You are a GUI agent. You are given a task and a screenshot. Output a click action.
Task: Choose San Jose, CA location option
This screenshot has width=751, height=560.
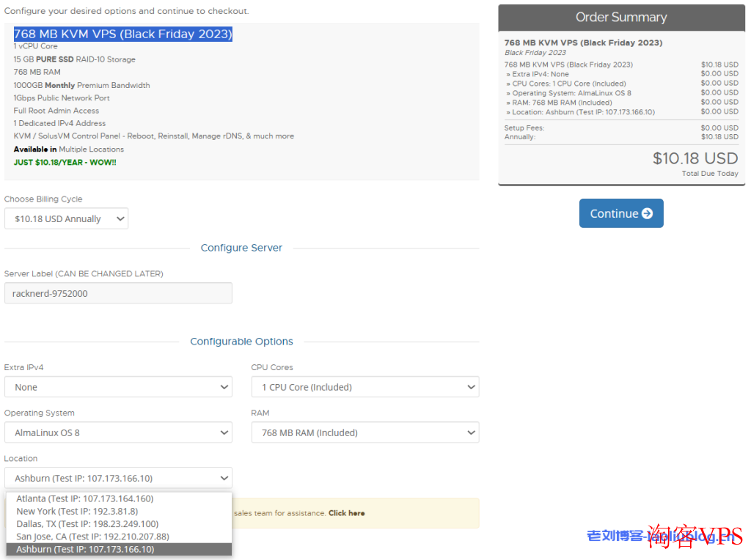119,537
